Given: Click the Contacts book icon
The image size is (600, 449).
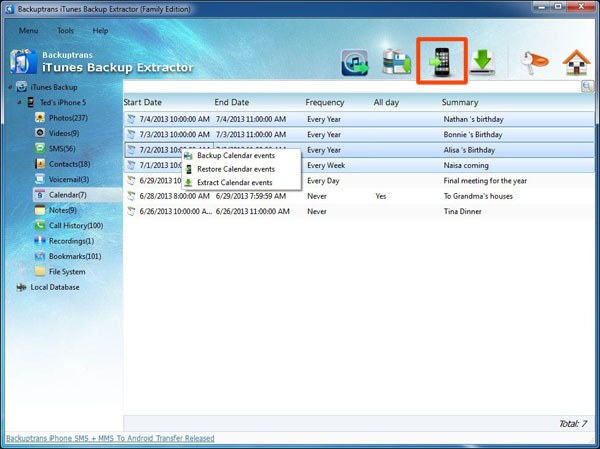Looking at the screenshot, I should pos(40,164).
